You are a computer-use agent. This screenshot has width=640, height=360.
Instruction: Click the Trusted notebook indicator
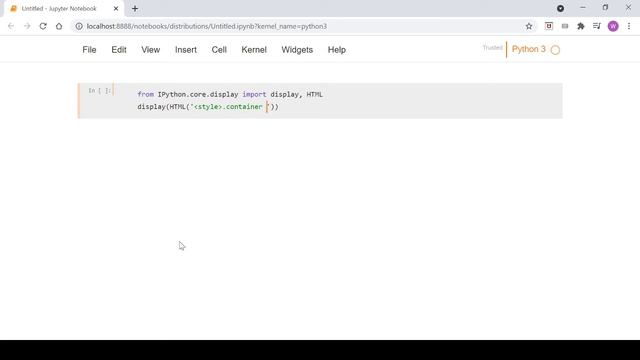pyautogui.click(x=492, y=48)
